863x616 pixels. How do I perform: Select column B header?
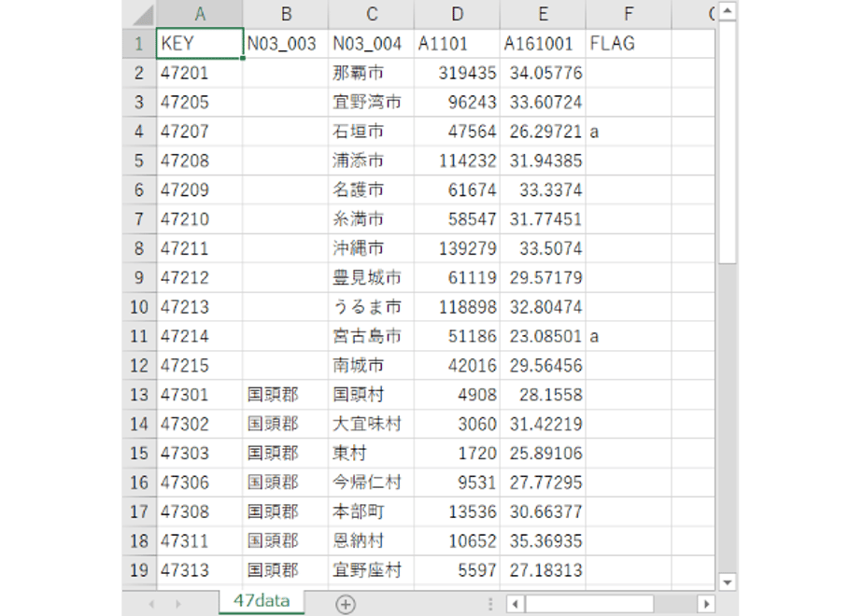point(286,14)
